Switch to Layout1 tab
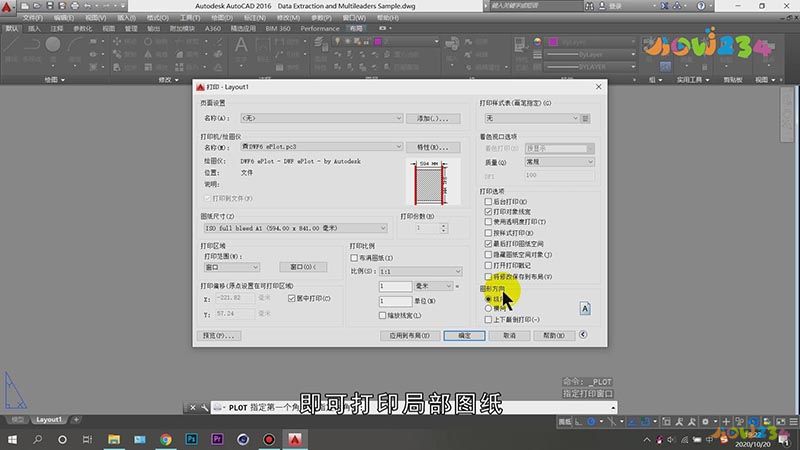 click(49, 419)
